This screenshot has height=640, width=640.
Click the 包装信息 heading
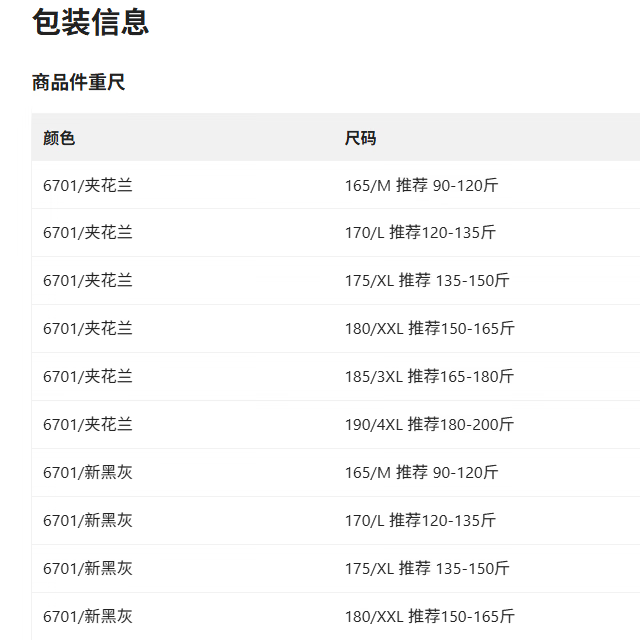pos(91,22)
